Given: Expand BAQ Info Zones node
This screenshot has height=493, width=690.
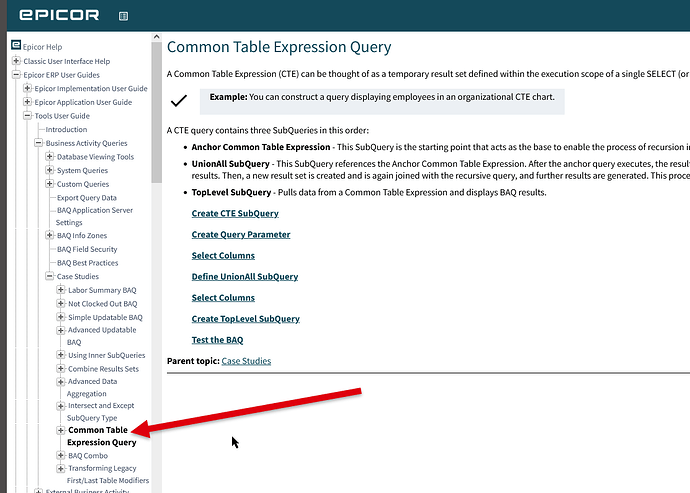Looking at the screenshot, I should (50, 235).
